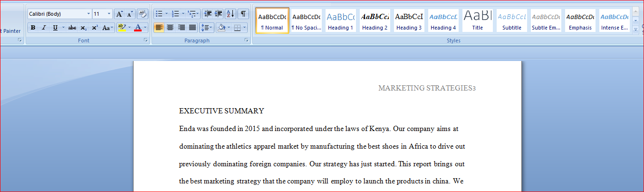Toggle bold formatting
Viewport: 644px width, 192px height.
33,28
